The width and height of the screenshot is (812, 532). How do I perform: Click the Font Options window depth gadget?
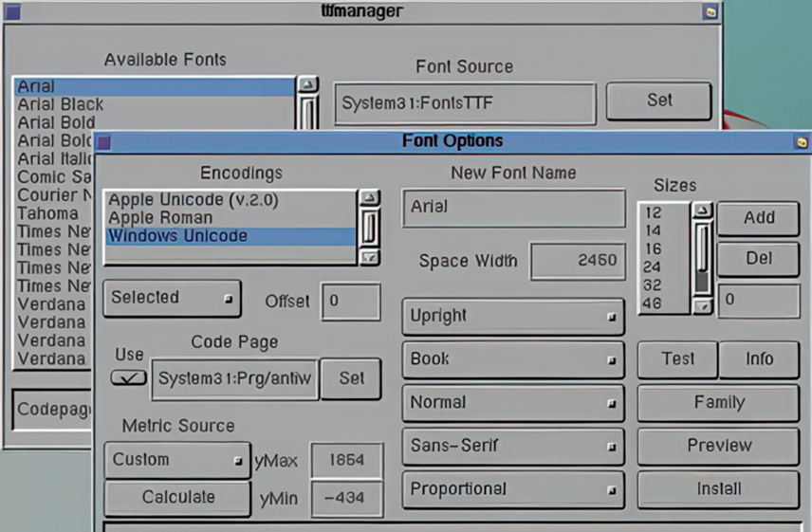click(801, 142)
